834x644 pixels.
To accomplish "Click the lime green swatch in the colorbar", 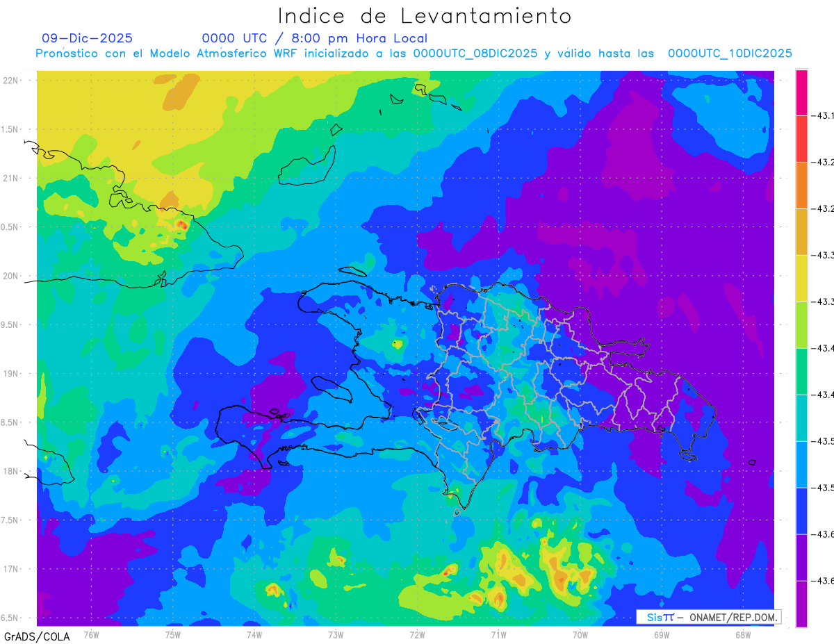I will (x=801, y=325).
